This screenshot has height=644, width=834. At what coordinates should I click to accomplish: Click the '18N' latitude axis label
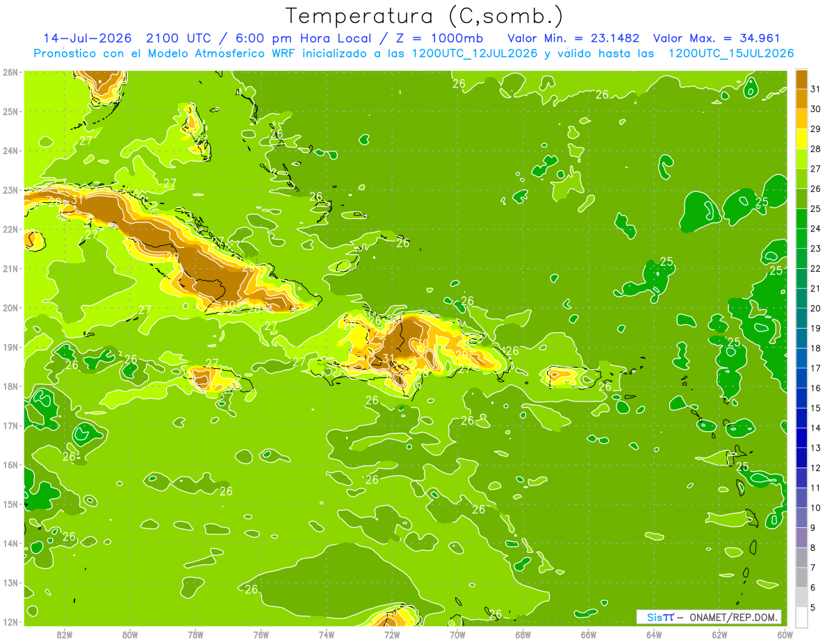(x=10, y=386)
